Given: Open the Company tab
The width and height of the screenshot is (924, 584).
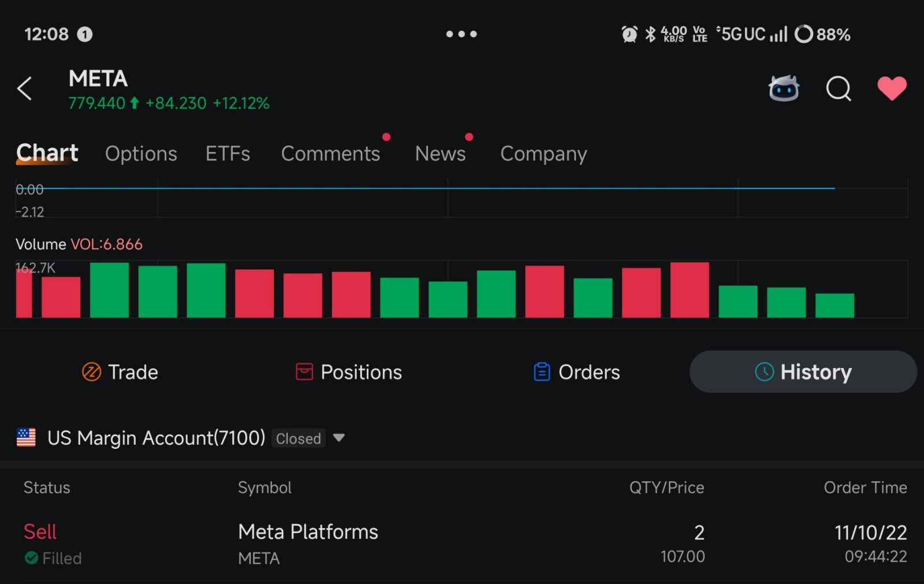Looking at the screenshot, I should (543, 154).
